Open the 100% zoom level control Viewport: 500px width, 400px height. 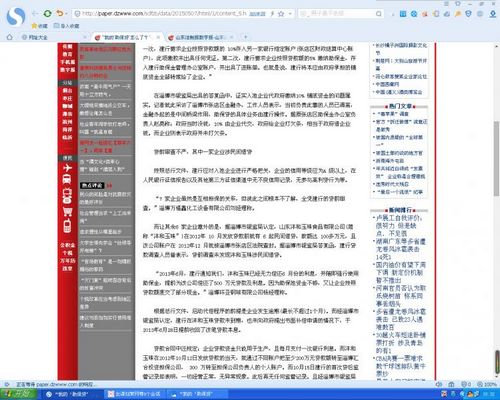(x=487, y=384)
